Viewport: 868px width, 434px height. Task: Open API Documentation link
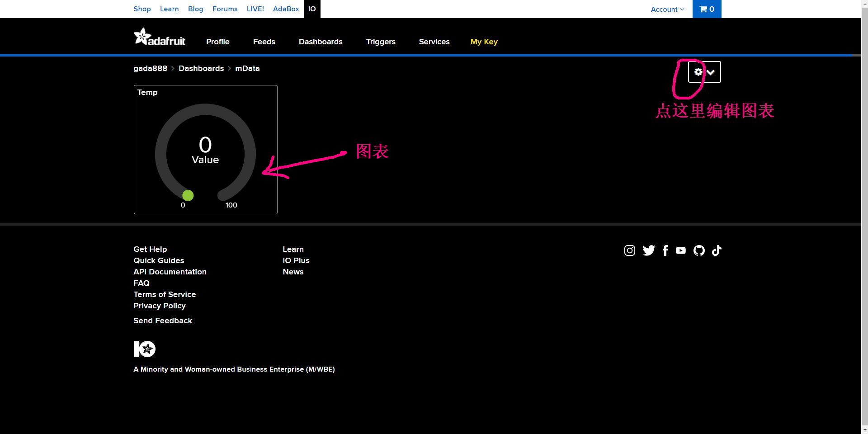[170, 272]
